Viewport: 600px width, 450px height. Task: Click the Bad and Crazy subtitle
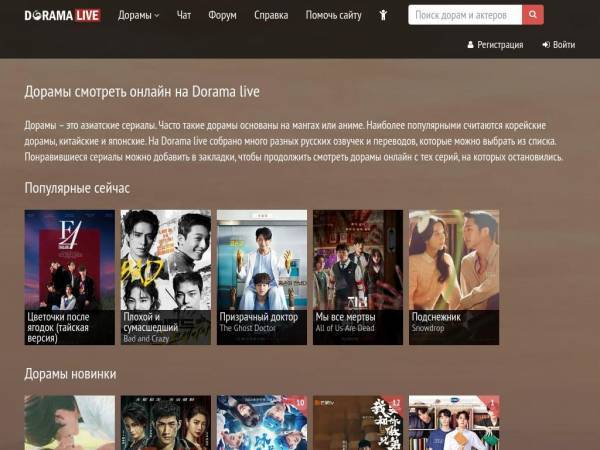[146, 339]
